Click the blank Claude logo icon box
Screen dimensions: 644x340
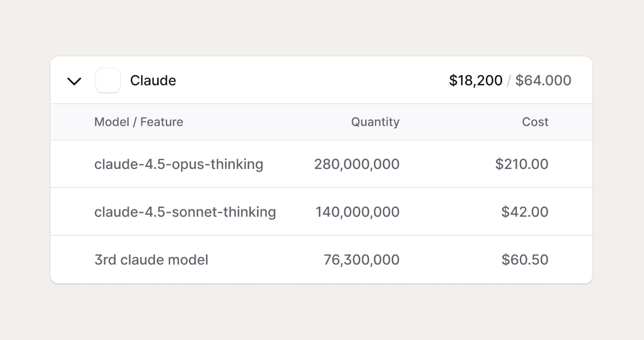point(108,81)
